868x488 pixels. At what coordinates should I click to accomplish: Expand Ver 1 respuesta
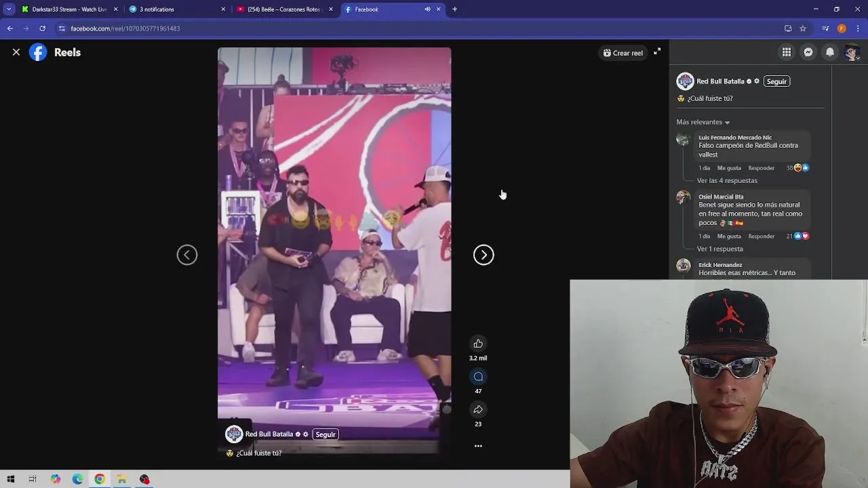(x=719, y=249)
